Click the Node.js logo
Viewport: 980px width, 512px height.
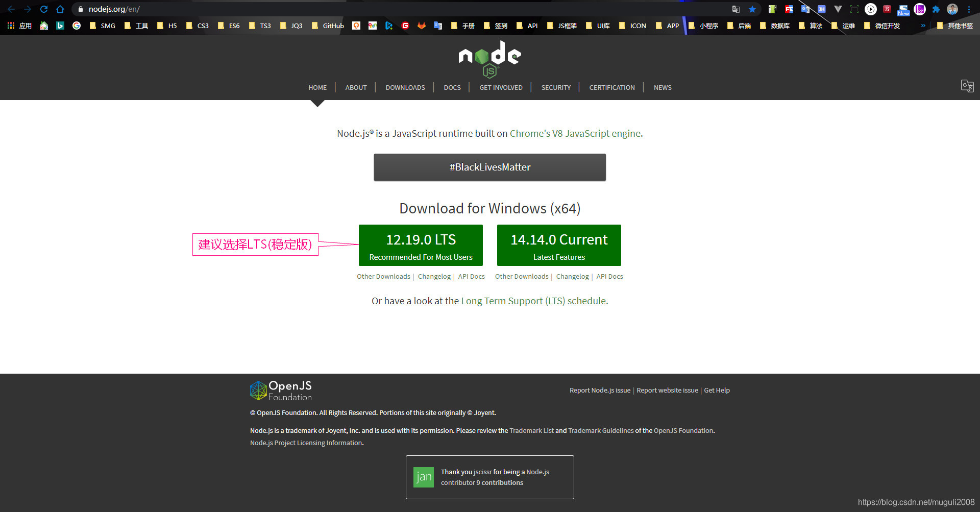click(x=490, y=59)
